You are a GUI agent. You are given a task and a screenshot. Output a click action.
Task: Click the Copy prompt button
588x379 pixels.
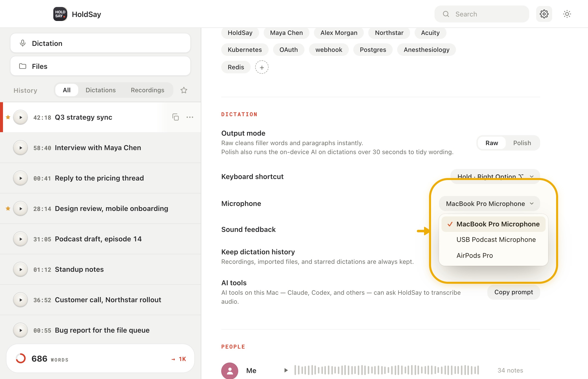point(514,292)
